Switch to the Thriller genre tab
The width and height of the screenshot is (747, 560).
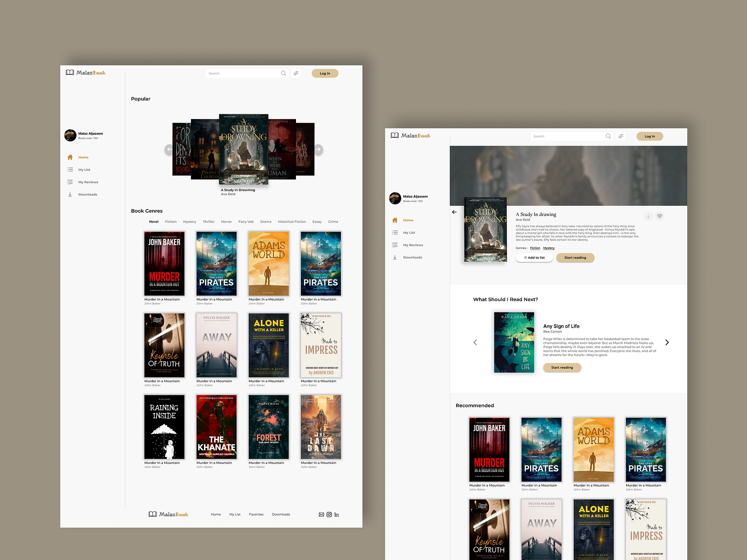click(209, 222)
